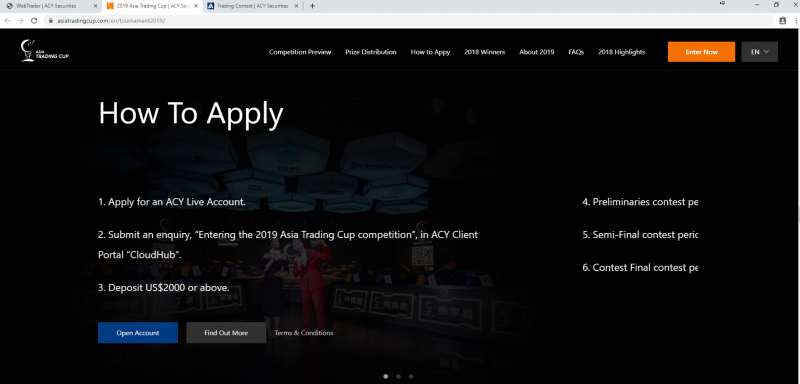The image size is (800, 384).
Task: Click the "How To Apply" heading
Action: pyautogui.click(x=190, y=114)
